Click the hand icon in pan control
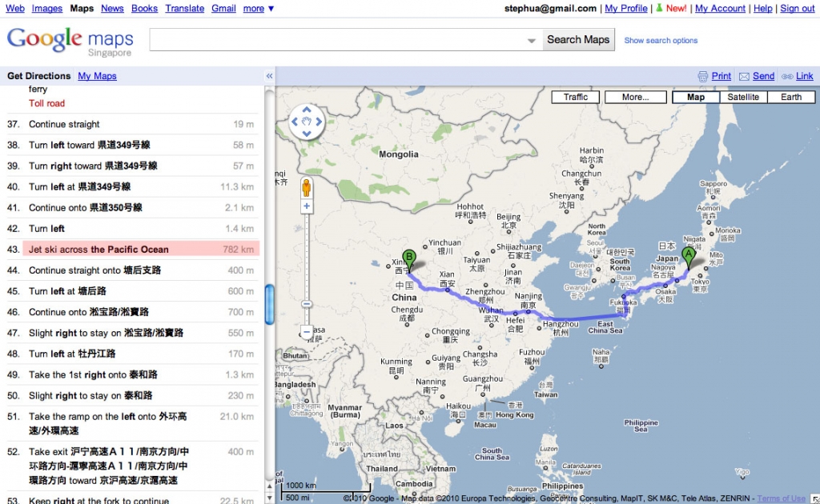The width and height of the screenshot is (820, 504). (x=307, y=122)
